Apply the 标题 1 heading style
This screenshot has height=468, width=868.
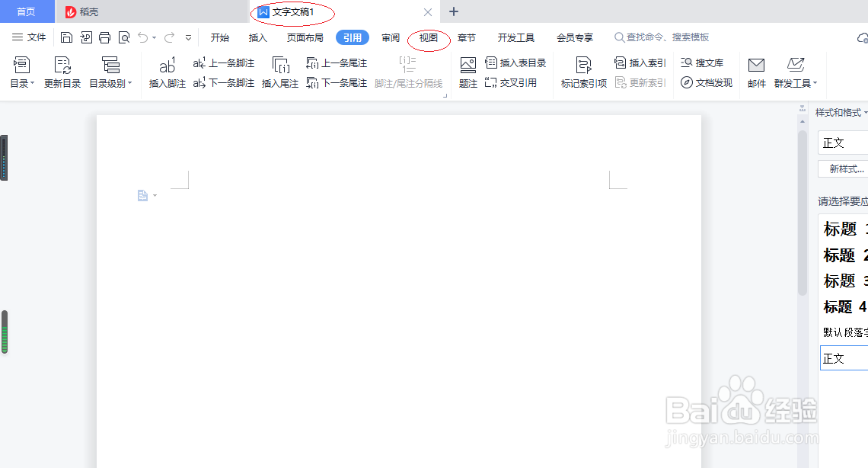tap(841, 229)
